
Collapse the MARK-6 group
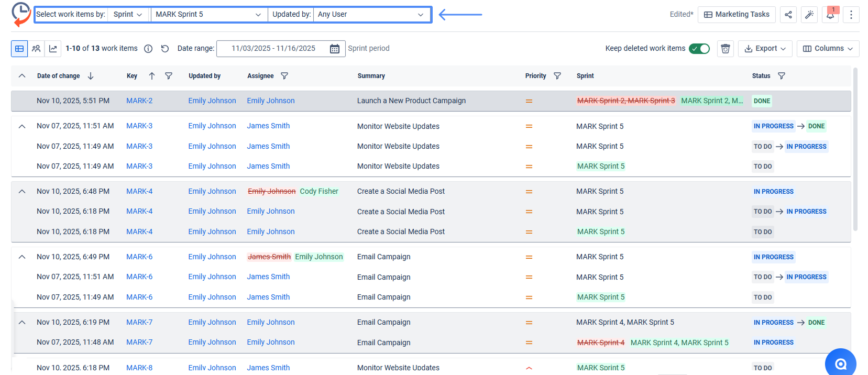point(22,257)
